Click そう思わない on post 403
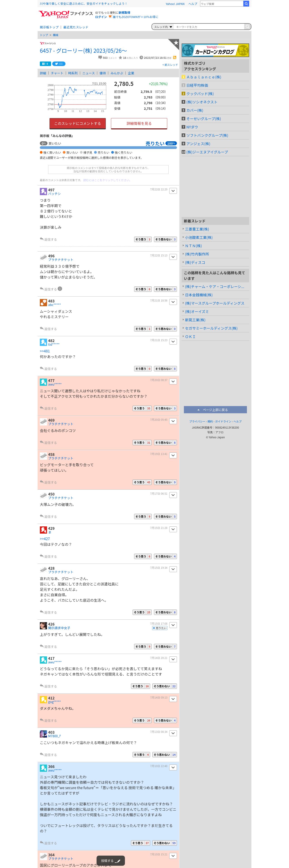The width and height of the screenshot is (289, 868). point(165,755)
